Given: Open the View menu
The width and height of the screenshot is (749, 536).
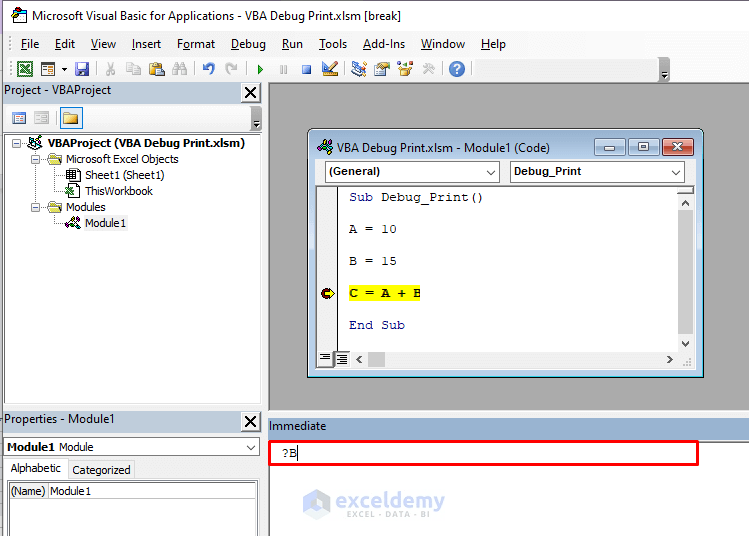Looking at the screenshot, I should [x=103, y=44].
